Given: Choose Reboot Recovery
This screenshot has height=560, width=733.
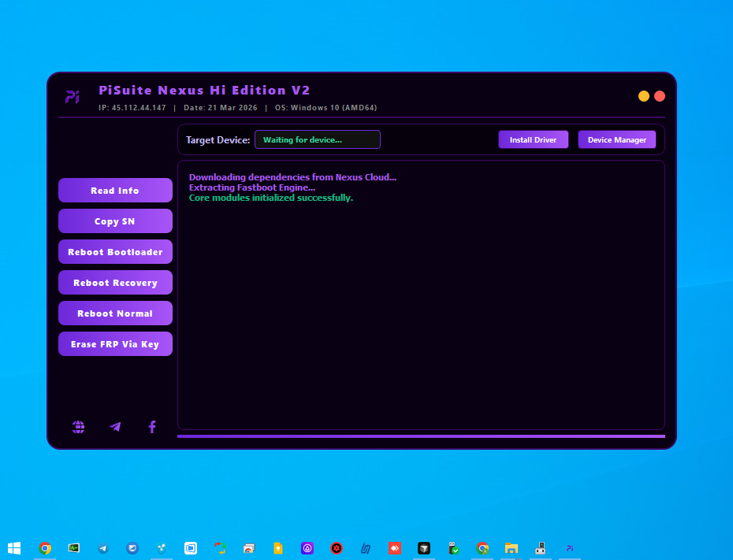Looking at the screenshot, I should click(115, 283).
